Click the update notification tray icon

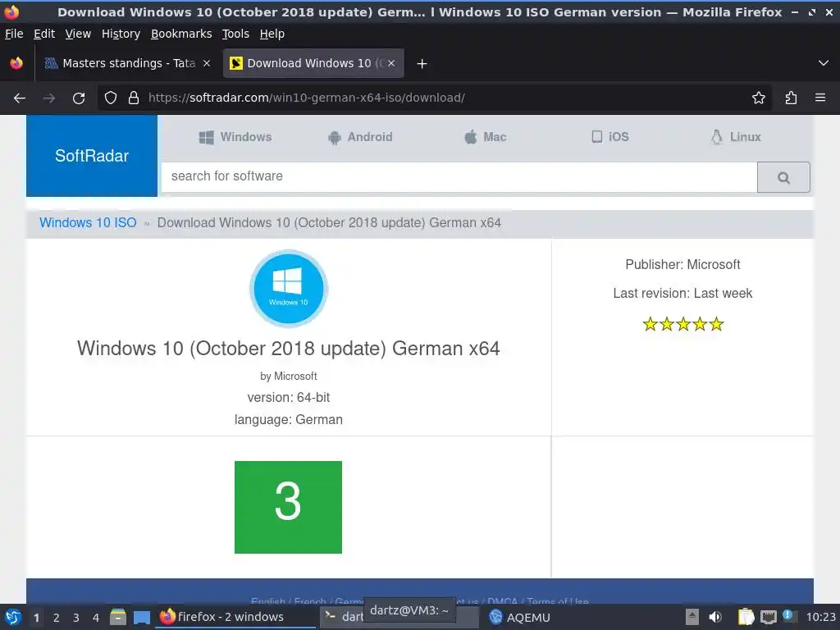[788, 615]
